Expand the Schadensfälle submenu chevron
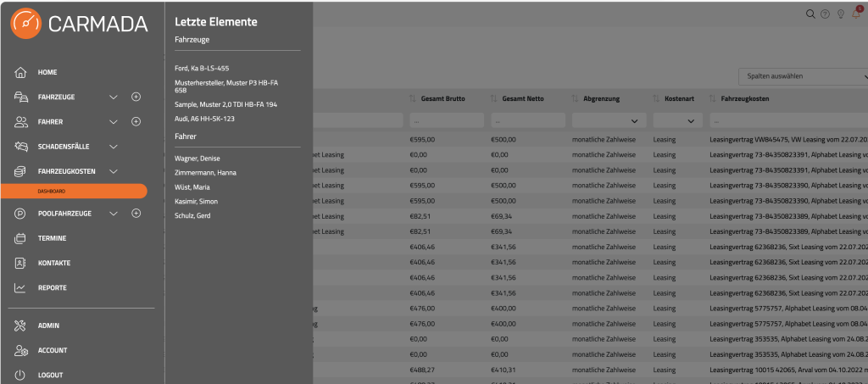The width and height of the screenshot is (868, 384). pyautogui.click(x=114, y=147)
